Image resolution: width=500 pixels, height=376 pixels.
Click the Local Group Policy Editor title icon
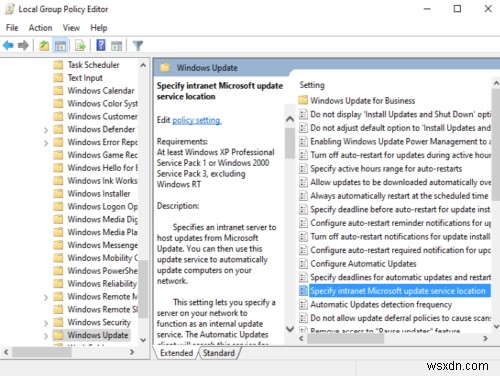click(x=10, y=9)
